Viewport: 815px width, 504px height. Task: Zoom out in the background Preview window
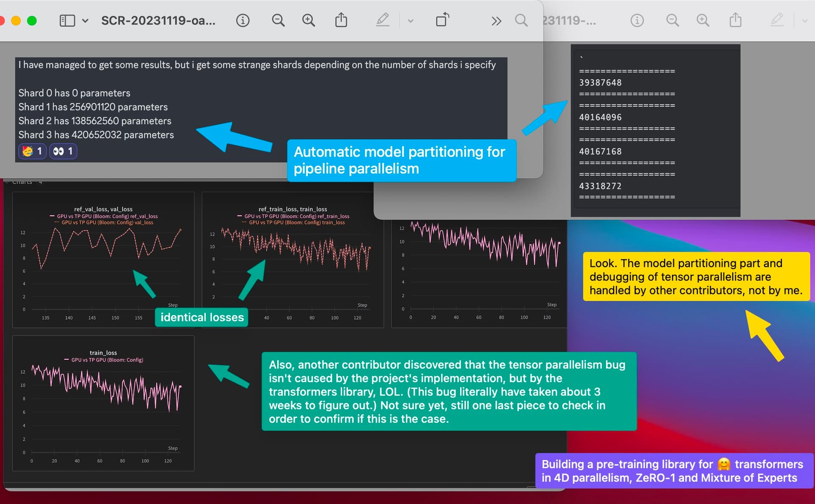(x=672, y=20)
